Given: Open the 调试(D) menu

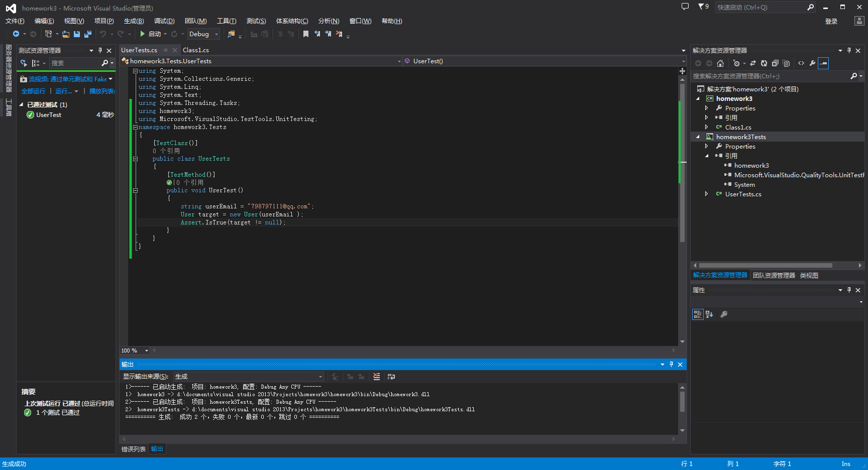Looking at the screenshot, I should [164, 21].
